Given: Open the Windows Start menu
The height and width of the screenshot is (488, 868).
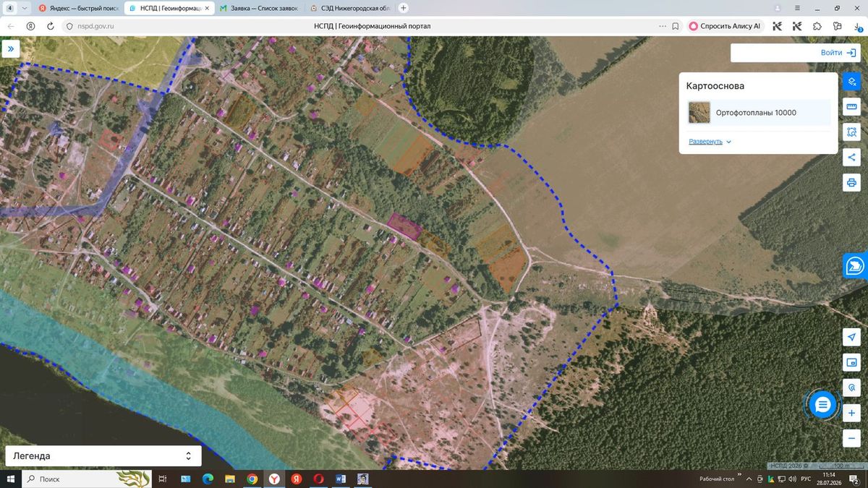Looking at the screenshot, I should coord(11,479).
